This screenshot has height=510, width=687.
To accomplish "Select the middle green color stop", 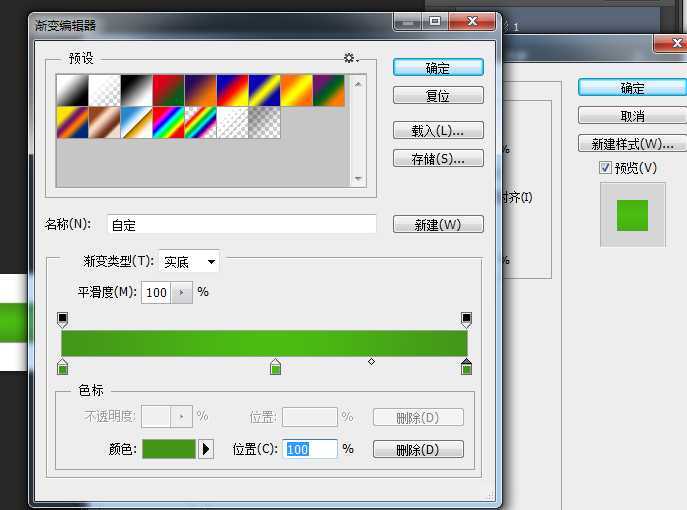I will 275,367.
